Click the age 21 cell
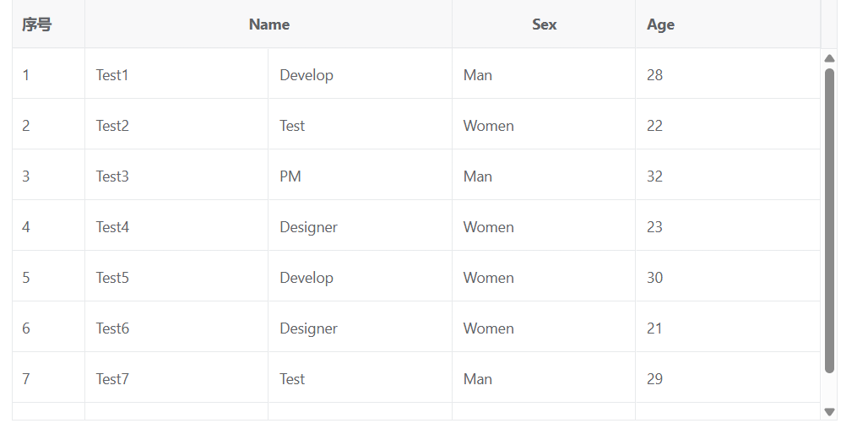This screenshot has width=868, height=445. [654, 328]
